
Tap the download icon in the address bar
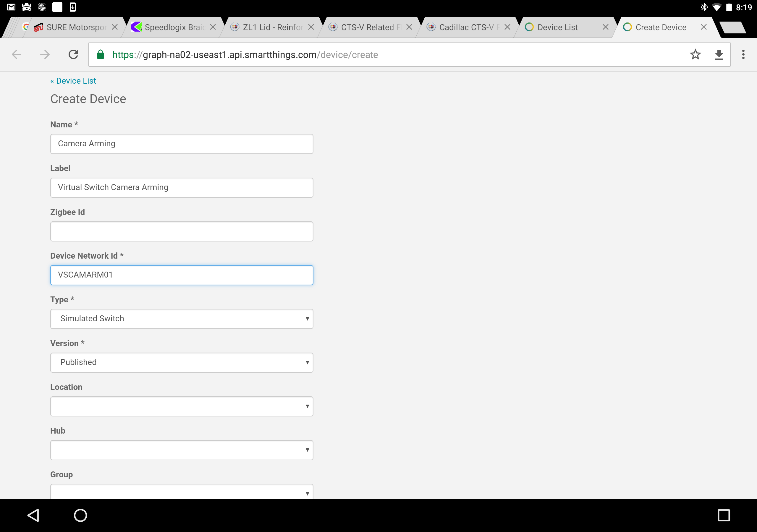coord(719,54)
